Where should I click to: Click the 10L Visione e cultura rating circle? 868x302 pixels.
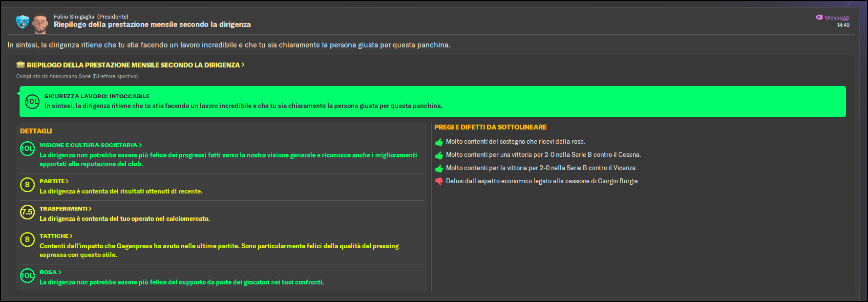[x=27, y=149]
